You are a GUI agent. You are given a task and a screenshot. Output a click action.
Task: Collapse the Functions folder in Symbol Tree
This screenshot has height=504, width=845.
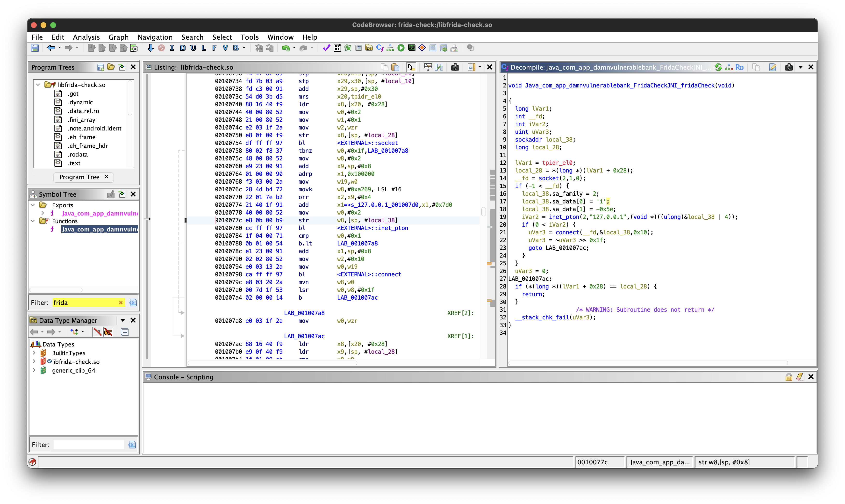point(33,221)
